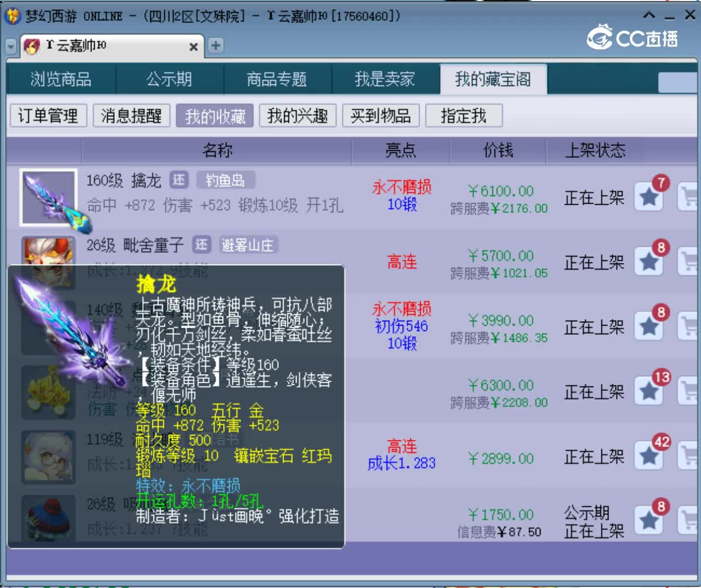Open the tab list dropdown arrow
The height and width of the screenshot is (588, 701).
coord(11,47)
